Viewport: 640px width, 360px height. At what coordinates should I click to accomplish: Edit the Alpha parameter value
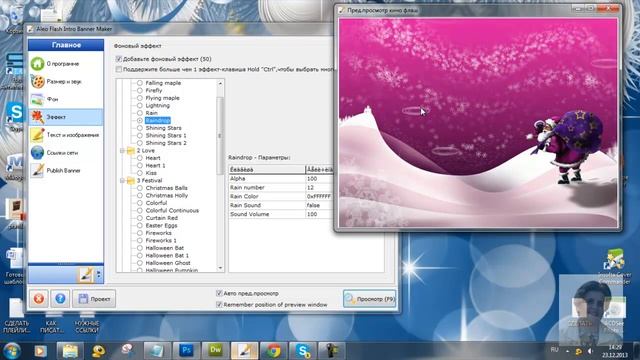coord(319,179)
